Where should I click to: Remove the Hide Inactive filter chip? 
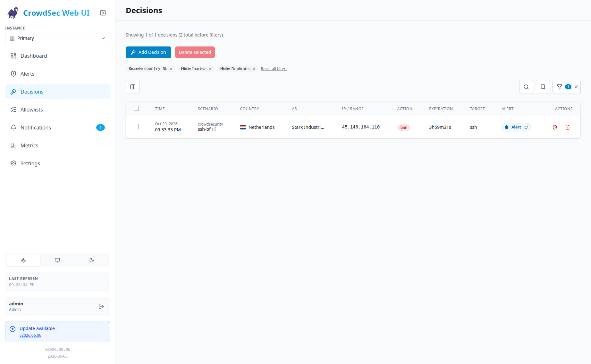(210, 69)
